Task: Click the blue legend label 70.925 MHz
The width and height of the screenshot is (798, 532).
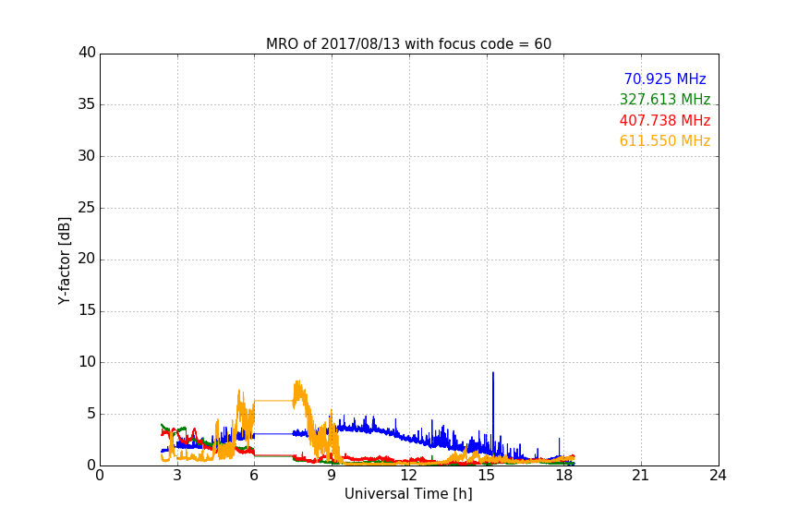Action: 665,79
